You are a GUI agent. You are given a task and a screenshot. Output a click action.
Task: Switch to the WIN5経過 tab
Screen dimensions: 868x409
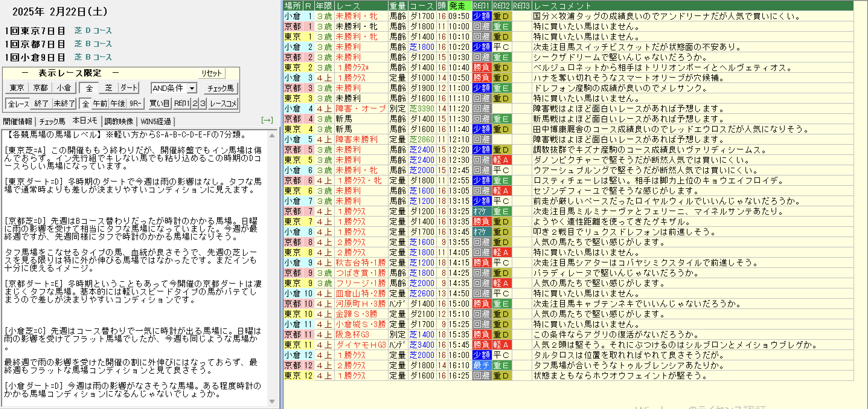156,121
